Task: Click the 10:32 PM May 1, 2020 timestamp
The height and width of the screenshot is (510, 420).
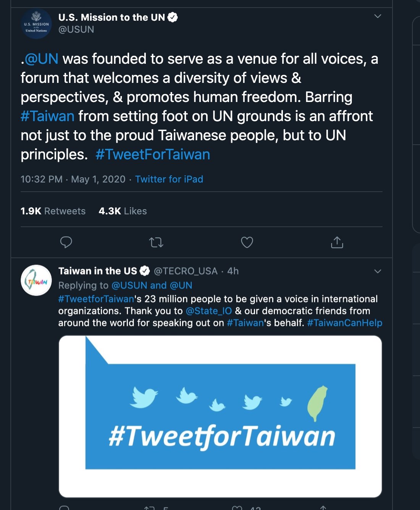Action: click(73, 179)
